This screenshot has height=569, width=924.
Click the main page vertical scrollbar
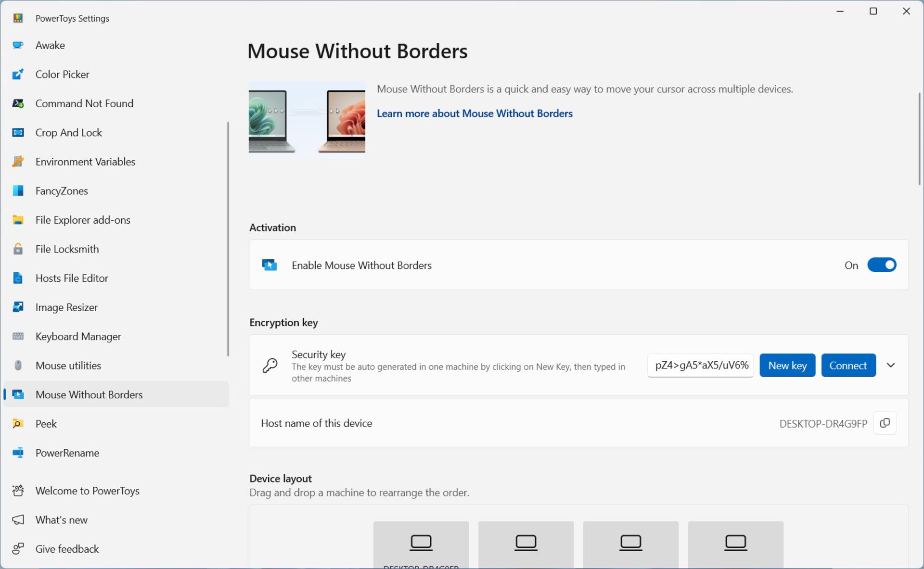(x=919, y=139)
